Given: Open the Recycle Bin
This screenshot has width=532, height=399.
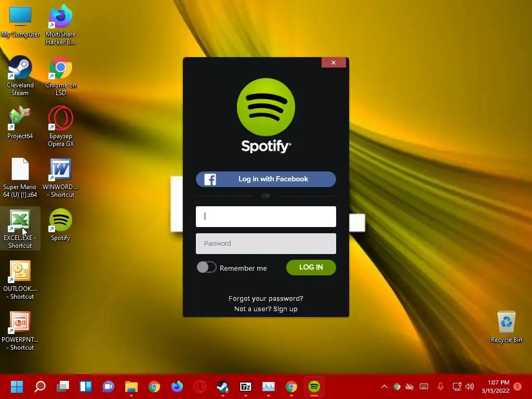Looking at the screenshot, I should point(506,327).
